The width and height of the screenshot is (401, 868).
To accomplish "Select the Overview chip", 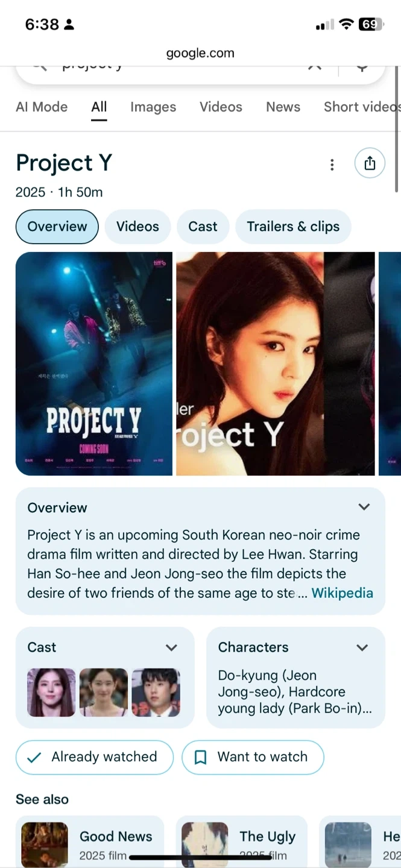I will point(57,227).
